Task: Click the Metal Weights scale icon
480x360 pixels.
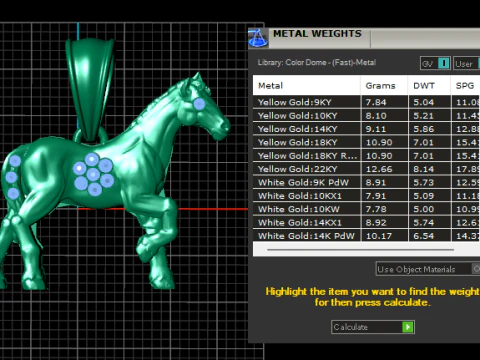Action: pos(258,38)
